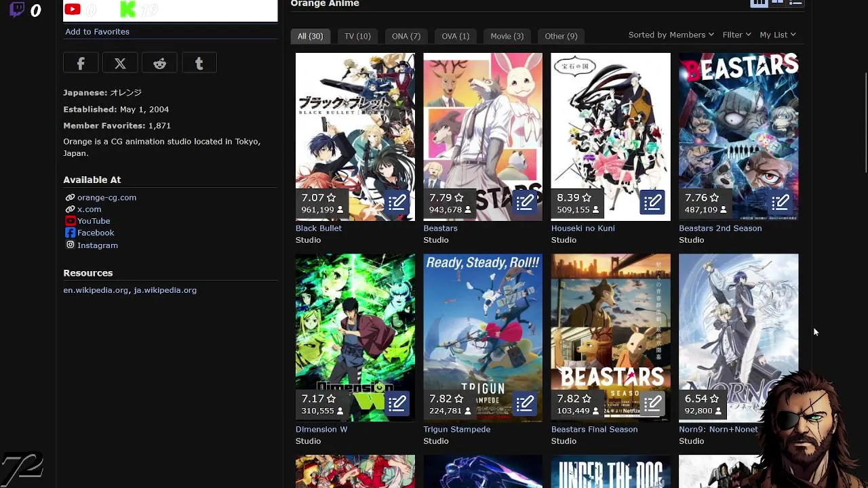The width and height of the screenshot is (868, 488).
Task: Share the studio page on Facebook
Action: 81,64
